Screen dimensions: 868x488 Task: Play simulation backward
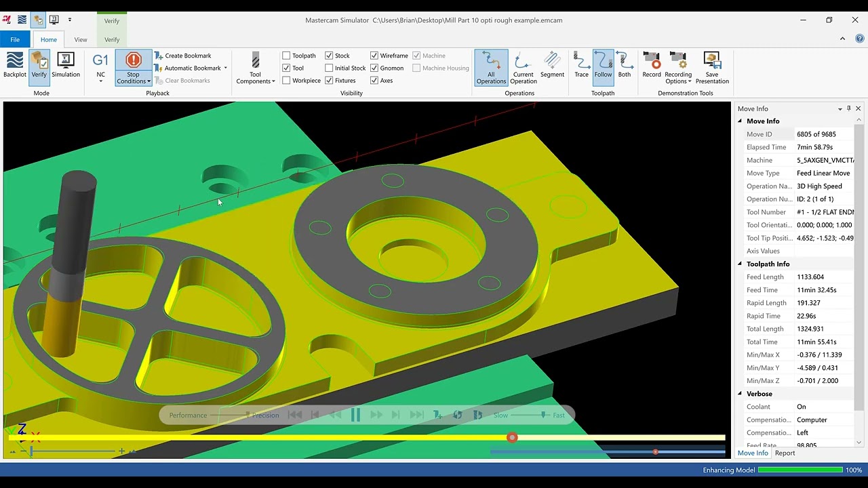[335, 415]
